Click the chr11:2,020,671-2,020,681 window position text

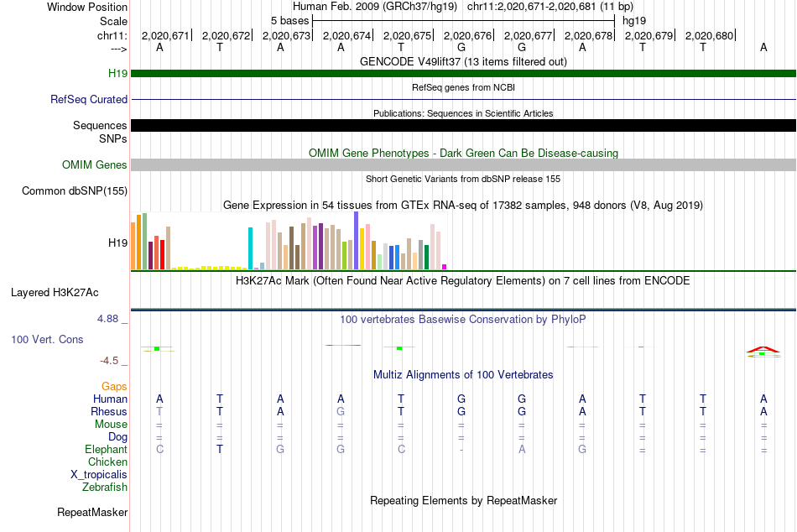tap(550, 7)
